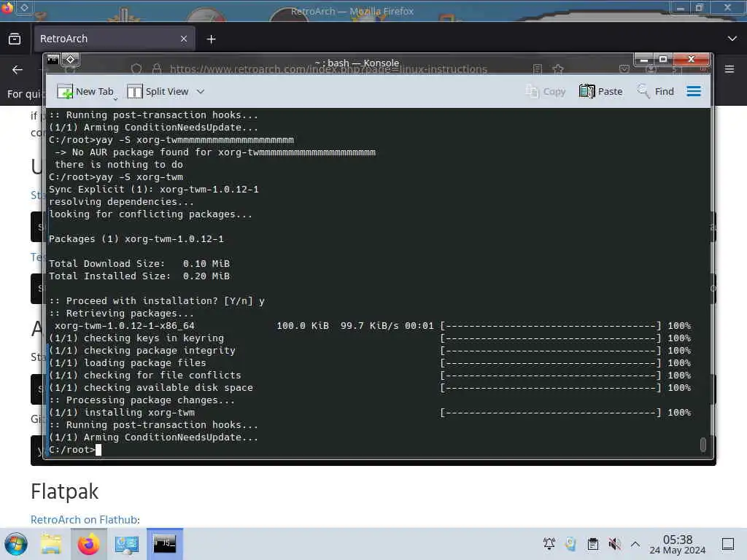
Task: Click the RetroArch on Flathub link
Action: 85,519
